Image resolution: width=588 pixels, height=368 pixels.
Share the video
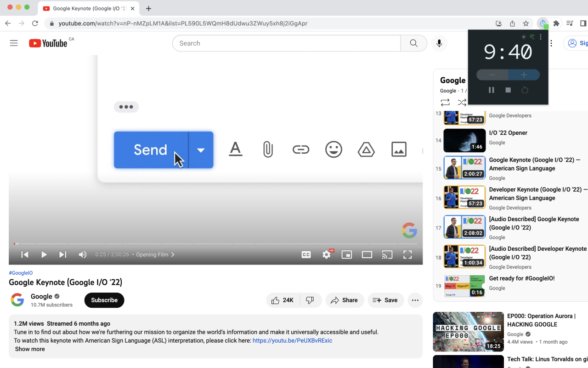pos(345,300)
